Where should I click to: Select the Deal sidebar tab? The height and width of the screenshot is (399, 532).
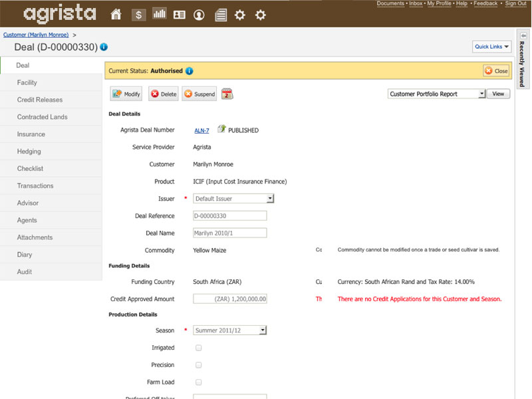click(x=51, y=65)
